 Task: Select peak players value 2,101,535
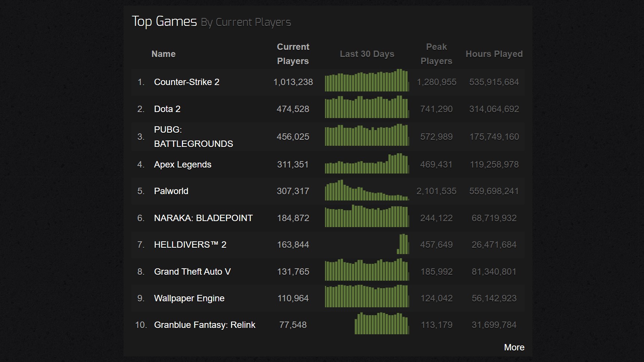coord(436,191)
